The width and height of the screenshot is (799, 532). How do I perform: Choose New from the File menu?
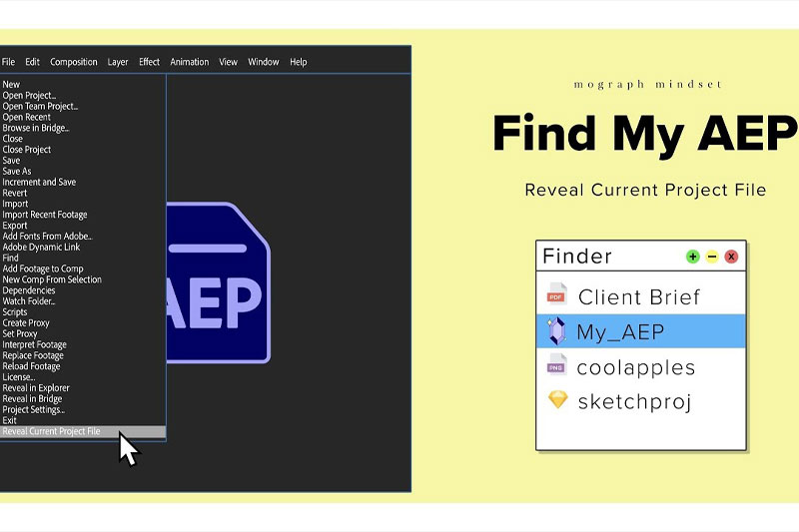(x=11, y=85)
